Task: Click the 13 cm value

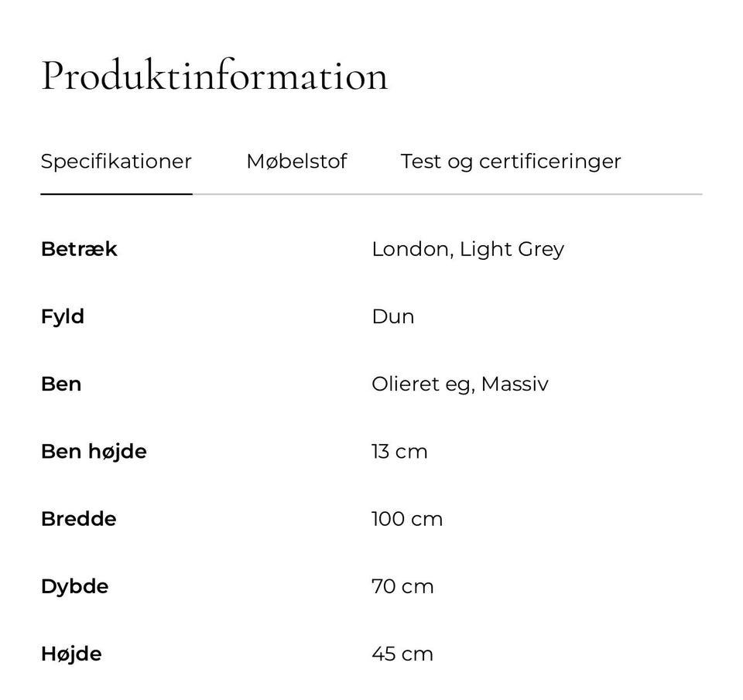Action: [x=399, y=451]
